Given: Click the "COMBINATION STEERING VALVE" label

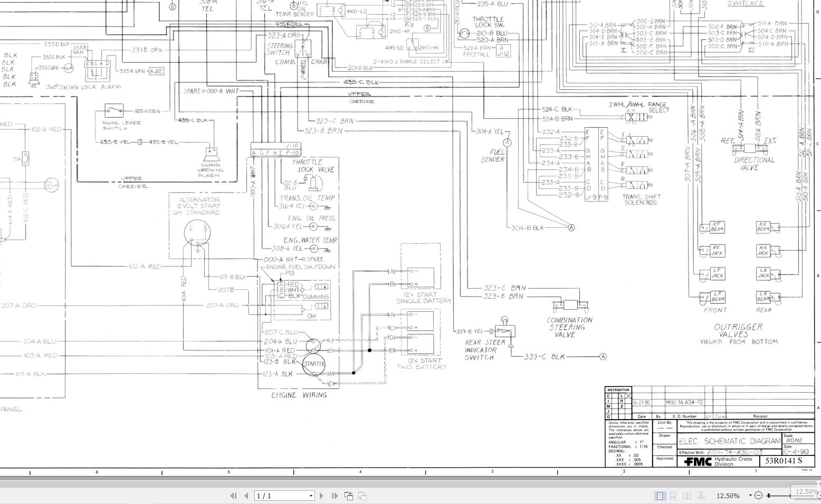Looking at the screenshot, I should tap(569, 327).
